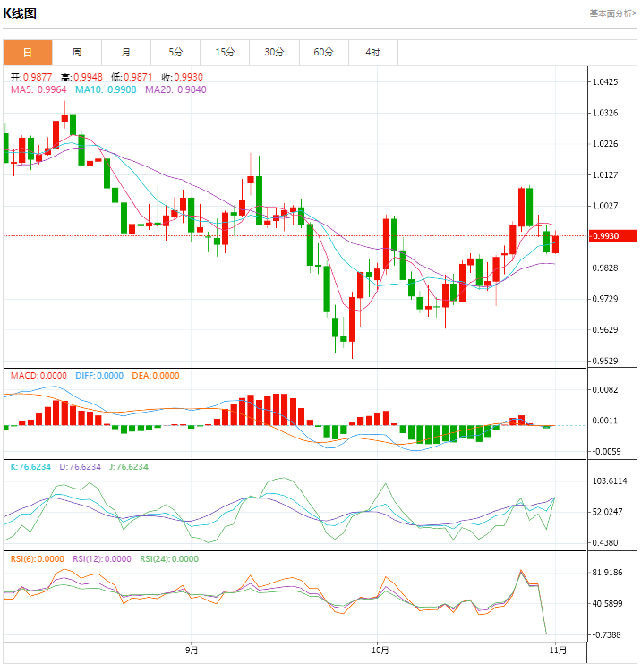The image size is (641, 672).
Task: Click the 1.0127 price axis label
Action: [605, 174]
